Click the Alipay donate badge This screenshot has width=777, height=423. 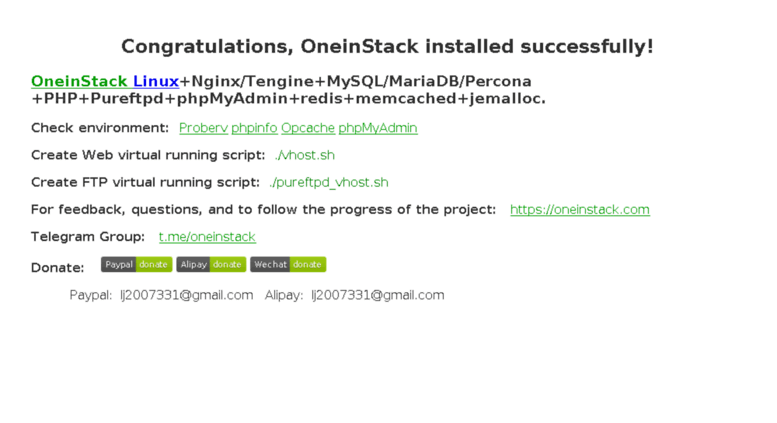(x=211, y=264)
